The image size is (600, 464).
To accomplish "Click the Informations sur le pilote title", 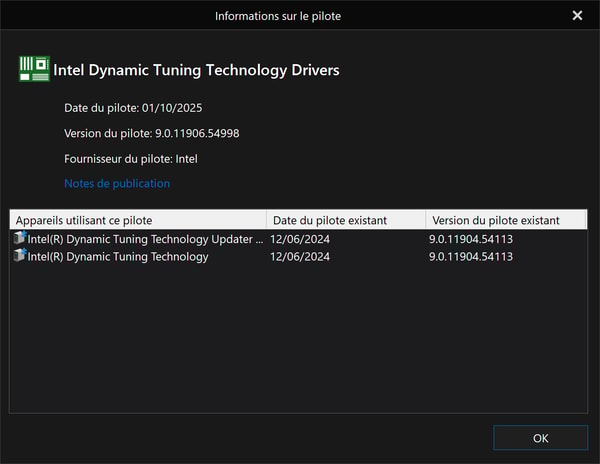I will (x=278, y=16).
